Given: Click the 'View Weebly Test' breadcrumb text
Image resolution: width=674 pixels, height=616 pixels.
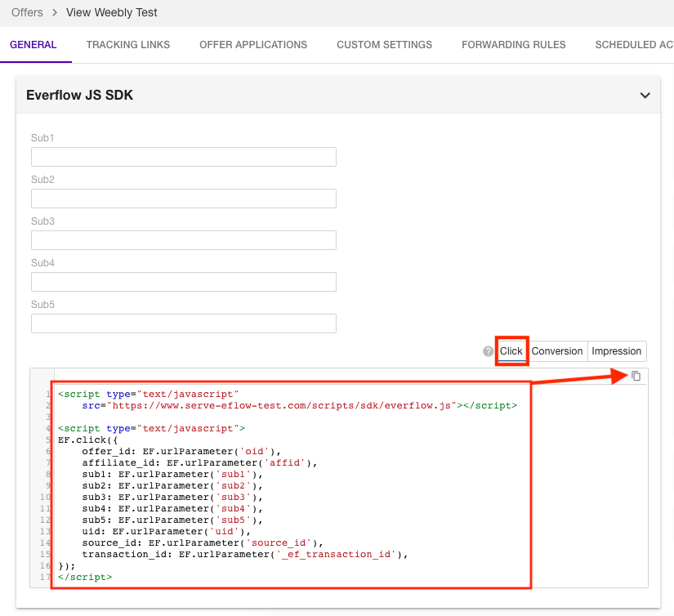Looking at the screenshot, I should point(112,12).
